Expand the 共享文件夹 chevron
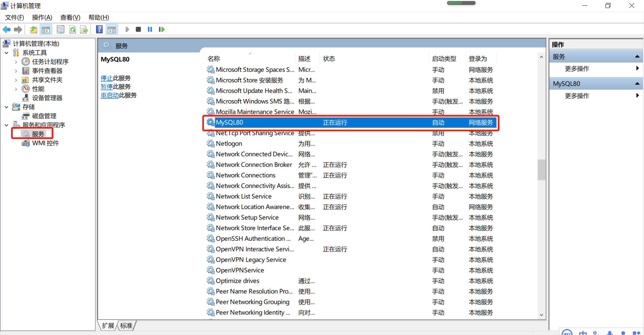644x335 pixels. click(x=16, y=80)
